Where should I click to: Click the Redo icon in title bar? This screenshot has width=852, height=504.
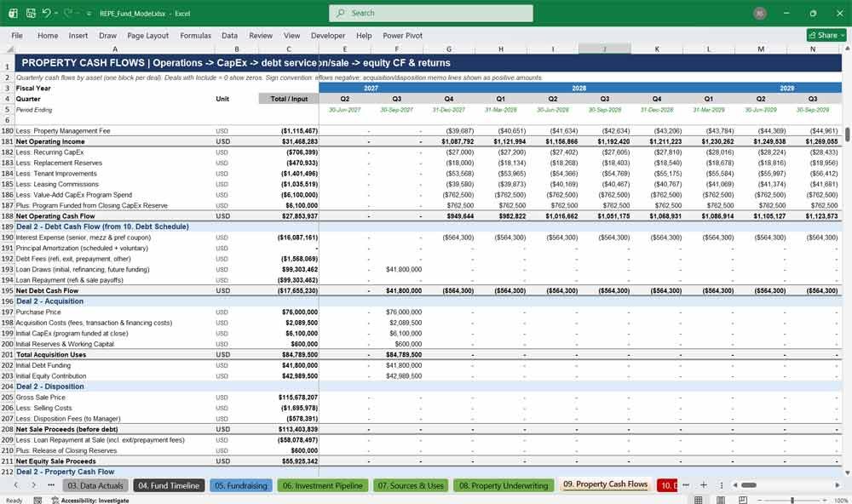click(x=68, y=13)
